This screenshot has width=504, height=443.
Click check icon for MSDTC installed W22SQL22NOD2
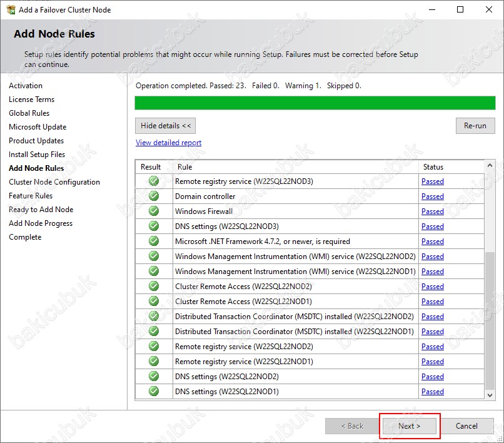[x=154, y=316]
